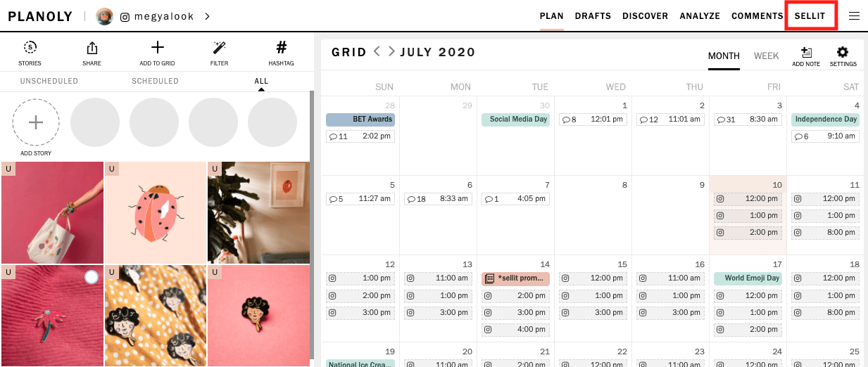This screenshot has height=367, width=868.
Task: Click the BET Awards event label
Action: tap(360, 120)
